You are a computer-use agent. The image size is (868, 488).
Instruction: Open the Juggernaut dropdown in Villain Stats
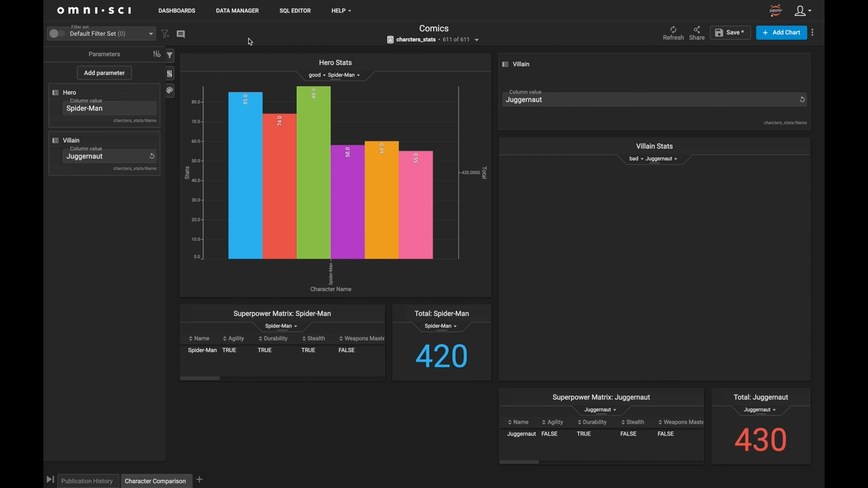661,159
